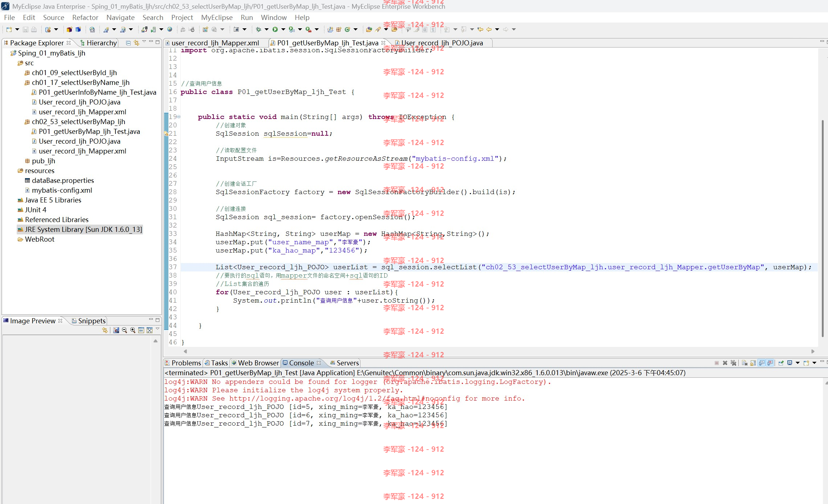The width and height of the screenshot is (828, 504).
Task: Click the Run with coverage icon
Action: pos(291,29)
